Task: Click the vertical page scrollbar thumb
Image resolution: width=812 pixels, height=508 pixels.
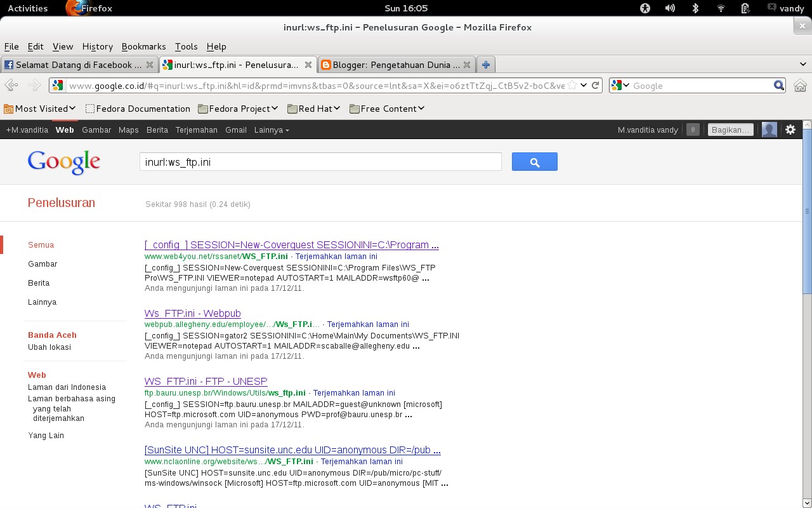Action: click(807, 211)
